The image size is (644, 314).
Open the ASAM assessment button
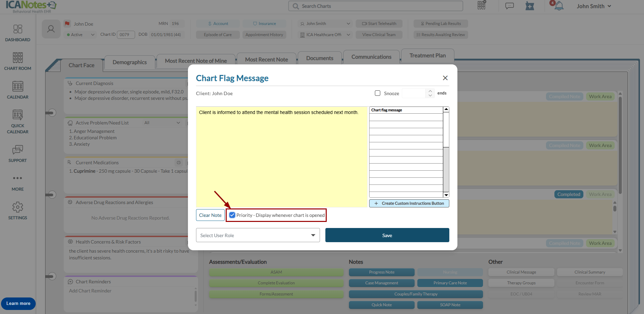tap(276, 272)
